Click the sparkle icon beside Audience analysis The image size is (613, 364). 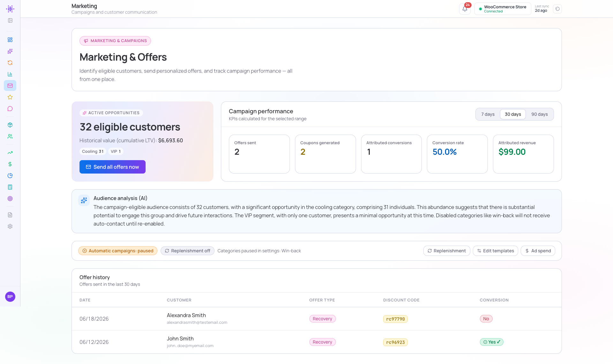click(x=84, y=200)
